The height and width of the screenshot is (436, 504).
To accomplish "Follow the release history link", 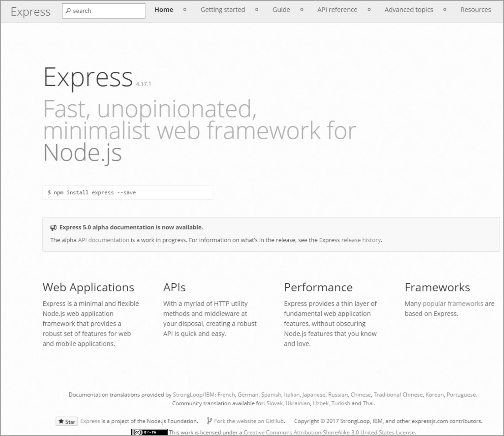I will (x=361, y=240).
